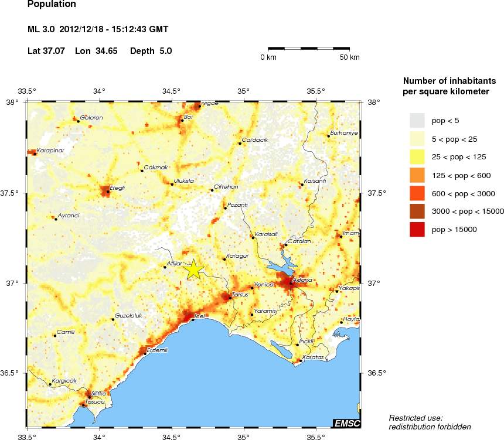Select the Pozanti city dot
Screen dimensions: 504x440
(x=225, y=208)
